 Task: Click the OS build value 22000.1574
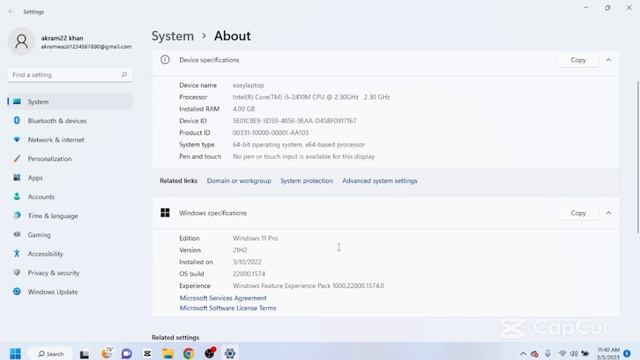tap(249, 274)
